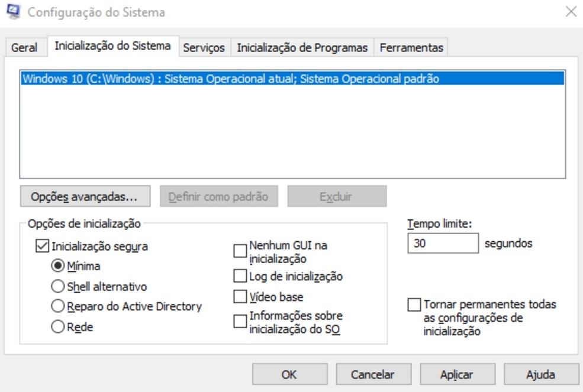Click the Cancelar button
The image size is (583, 392).
[373, 374]
